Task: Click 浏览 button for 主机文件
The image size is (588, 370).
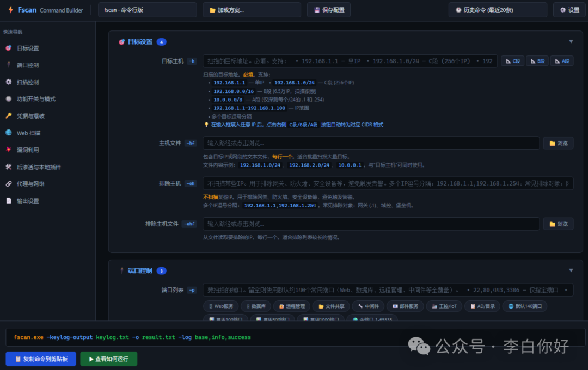Action: [x=559, y=143]
